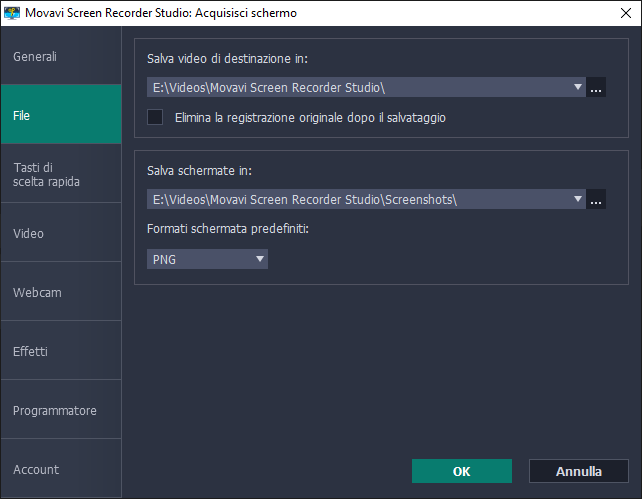
Task: Go to the Video settings tab
Action: click(x=61, y=233)
